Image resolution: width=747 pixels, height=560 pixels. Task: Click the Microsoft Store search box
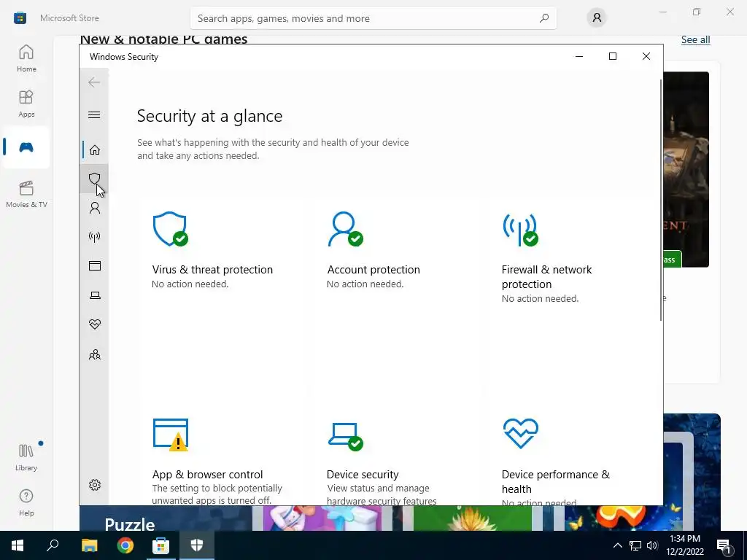coord(373,18)
